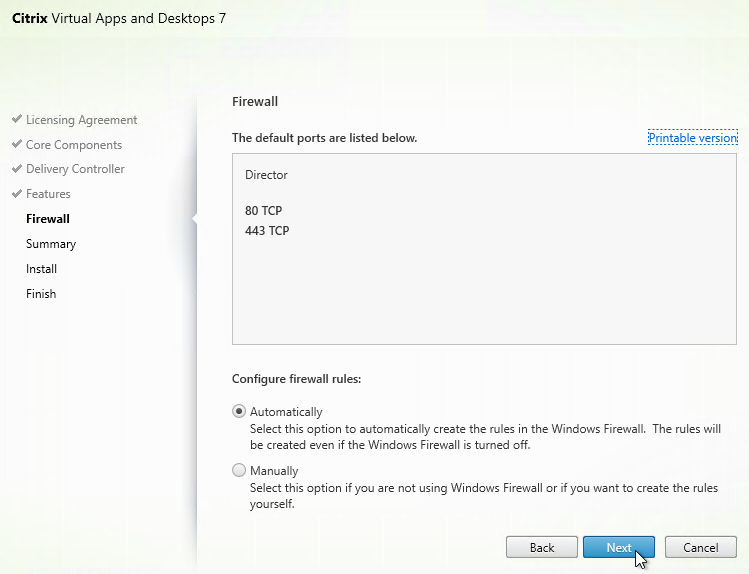Image resolution: width=749 pixels, height=574 pixels.
Task: Open the Printable version link
Action: pyautogui.click(x=693, y=138)
